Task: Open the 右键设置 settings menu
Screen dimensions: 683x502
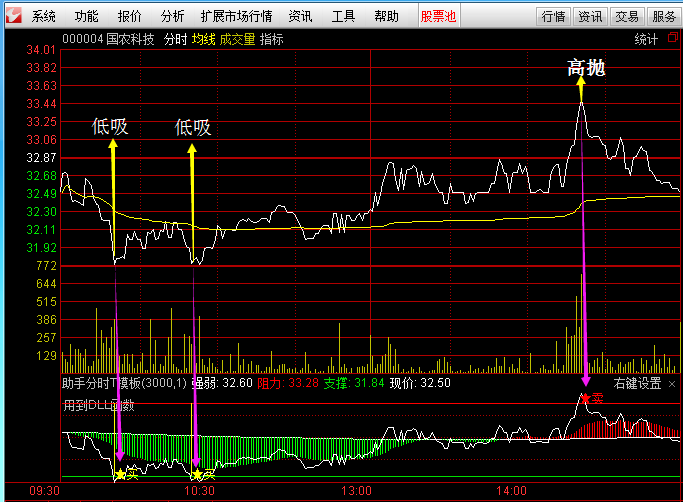Action: pyautogui.click(x=637, y=383)
